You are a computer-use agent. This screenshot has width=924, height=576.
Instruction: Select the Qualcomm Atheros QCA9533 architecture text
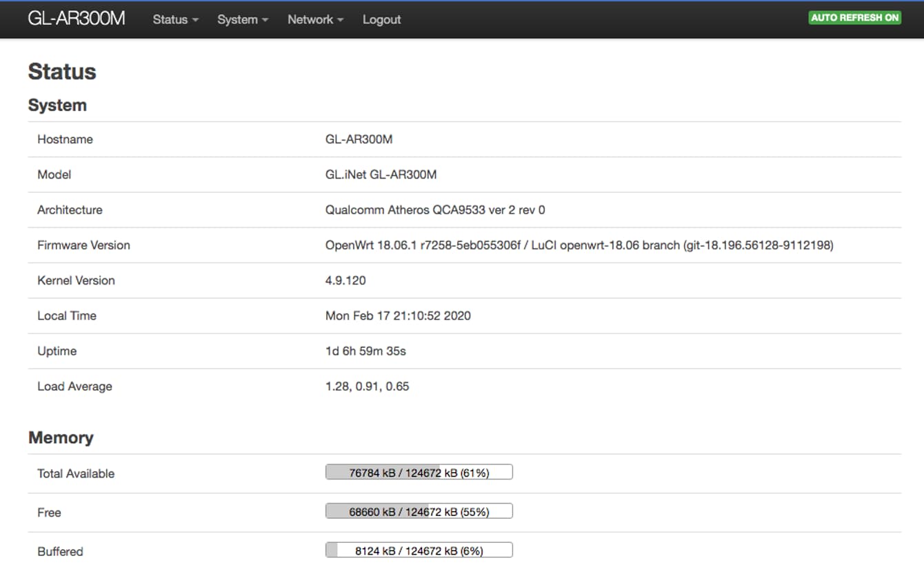click(x=435, y=209)
